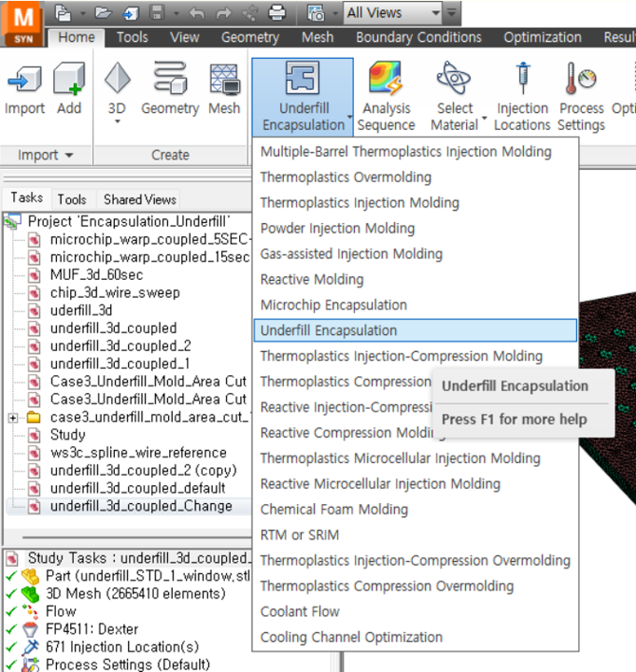
Task: Switch to the Shared Views panel tab
Action: (140, 199)
